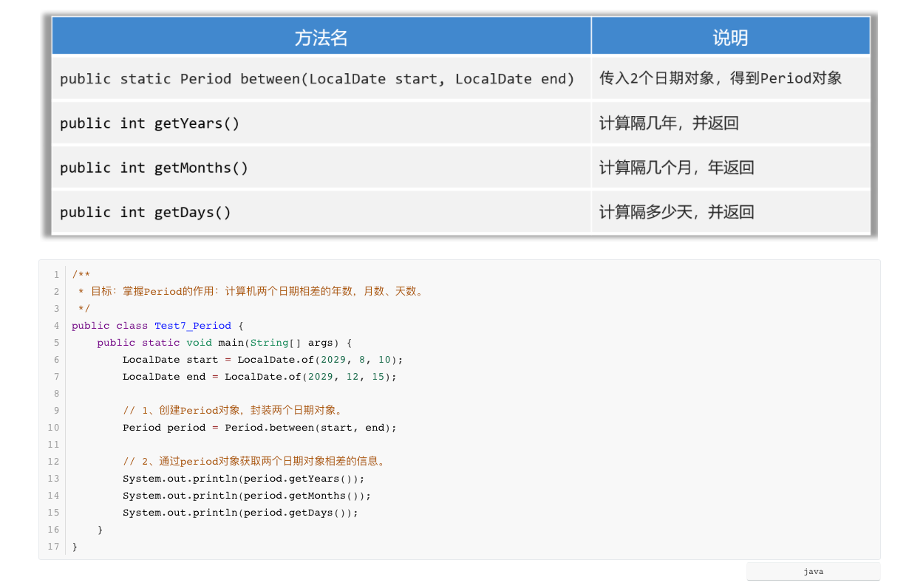Screen dimensions: 906x588
Task: Place cursor on LocalDate start declaration line
Action: [x=262, y=360]
